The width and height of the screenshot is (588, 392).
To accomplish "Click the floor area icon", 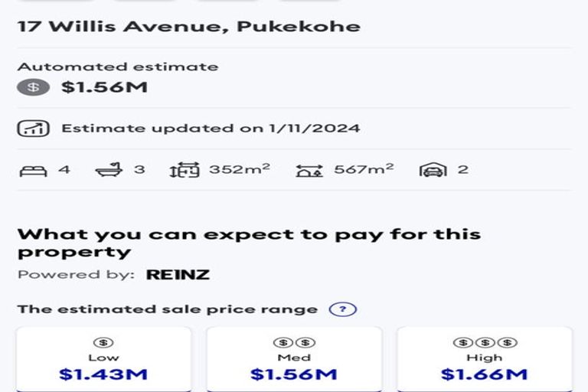I will (x=185, y=170).
